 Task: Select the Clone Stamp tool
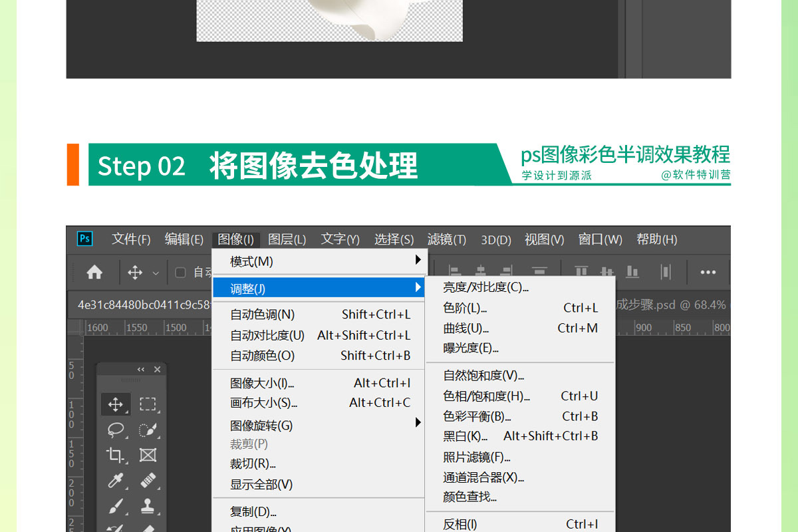(148, 506)
